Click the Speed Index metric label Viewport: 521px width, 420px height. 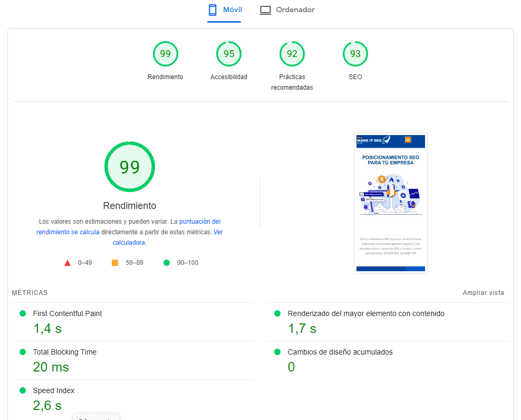pos(54,390)
